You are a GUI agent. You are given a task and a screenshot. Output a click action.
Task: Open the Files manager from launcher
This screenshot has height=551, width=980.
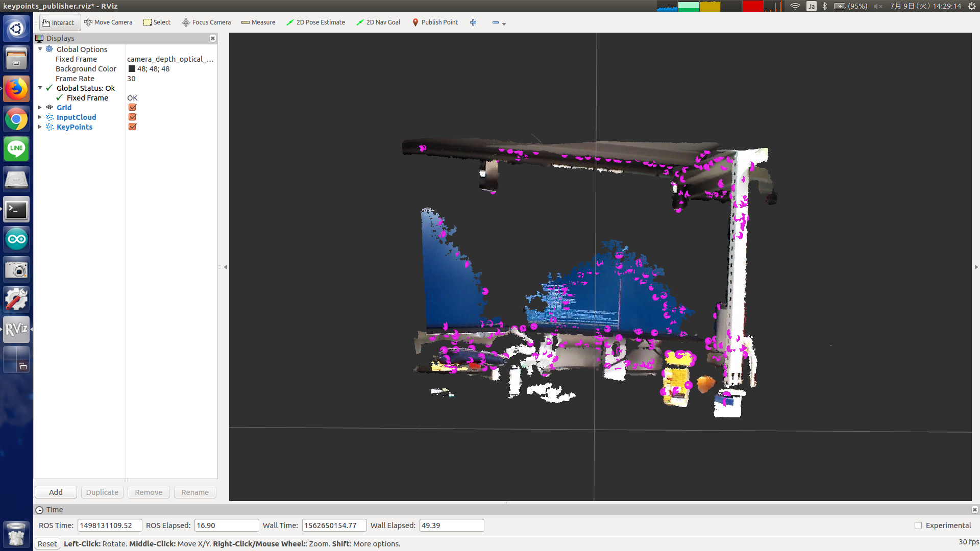(16, 59)
